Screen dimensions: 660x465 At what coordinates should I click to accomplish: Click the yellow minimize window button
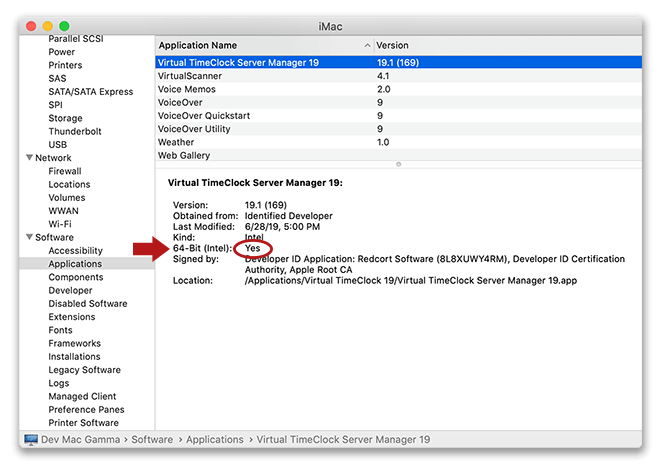tap(48, 26)
